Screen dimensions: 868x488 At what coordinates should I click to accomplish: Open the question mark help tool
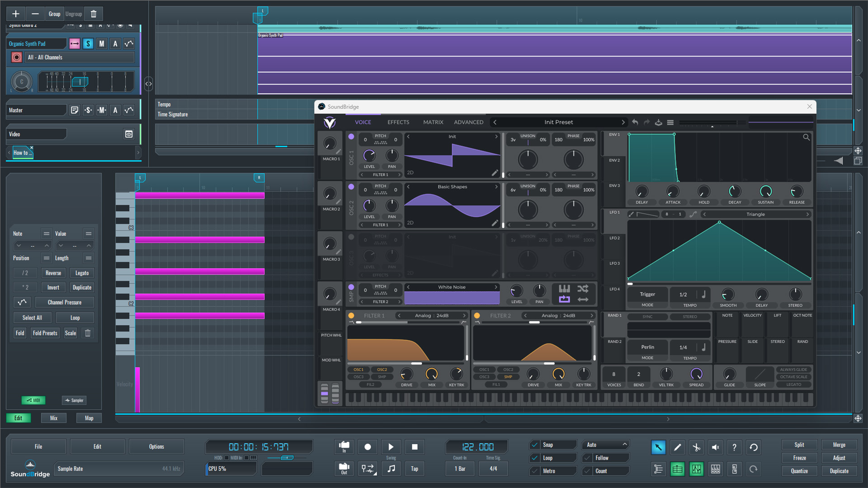click(734, 447)
